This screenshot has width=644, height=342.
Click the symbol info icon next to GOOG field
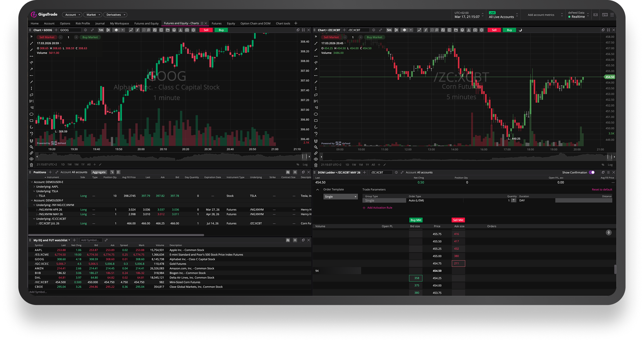(x=85, y=30)
